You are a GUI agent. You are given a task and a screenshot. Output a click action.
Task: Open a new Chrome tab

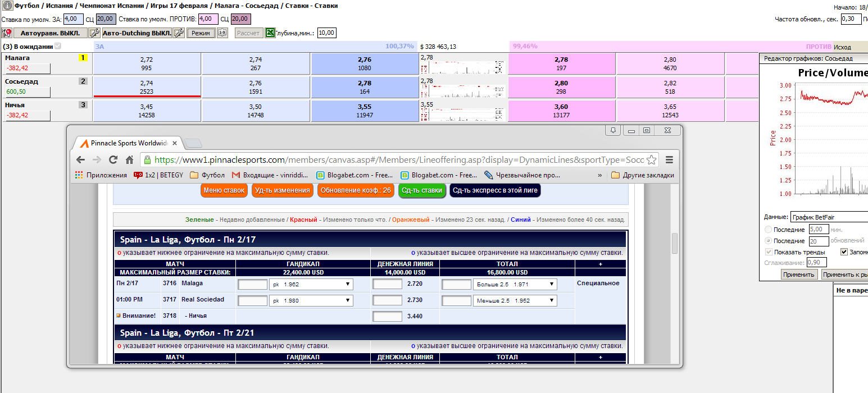(193, 143)
